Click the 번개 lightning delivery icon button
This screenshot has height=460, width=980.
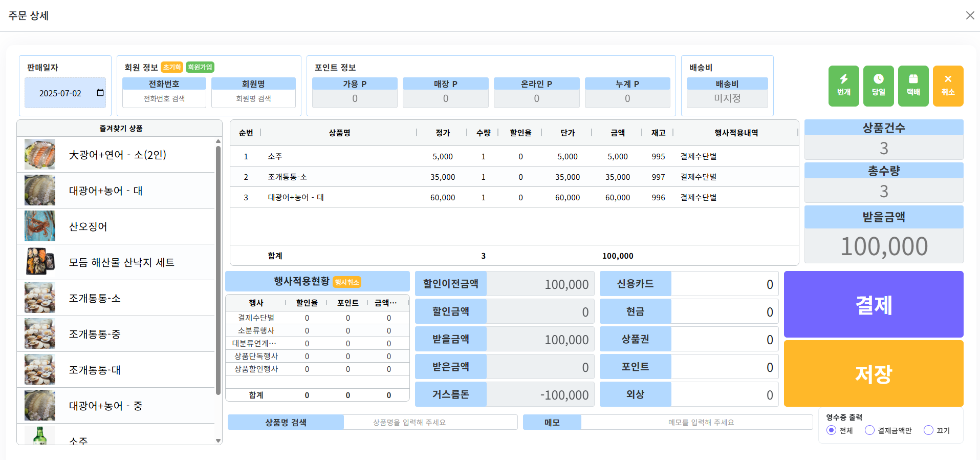843,86
